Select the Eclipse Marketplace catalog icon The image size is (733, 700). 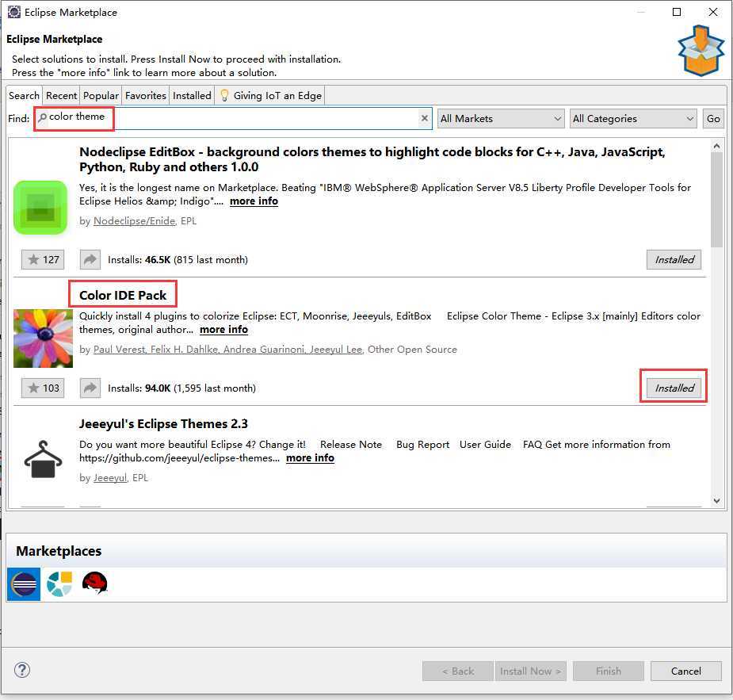(23, 584)
